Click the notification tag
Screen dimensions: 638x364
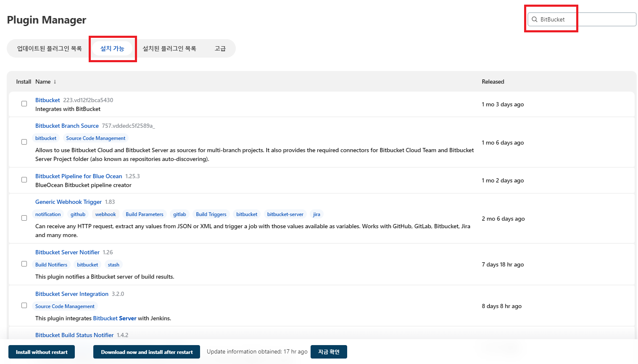coord(48,214)
